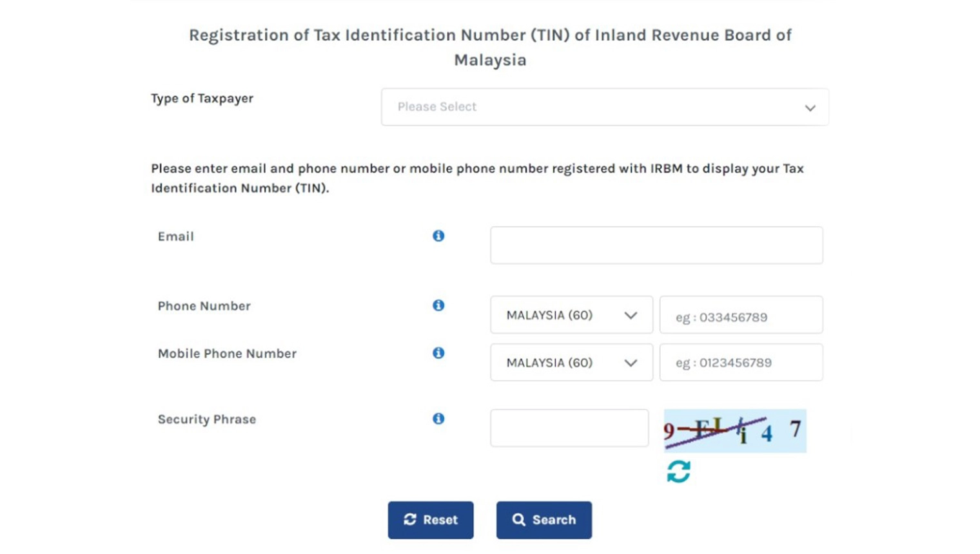Open the Type of Taxpayer dropdown
Screen dimensions: 980x554
click(605, 107)
